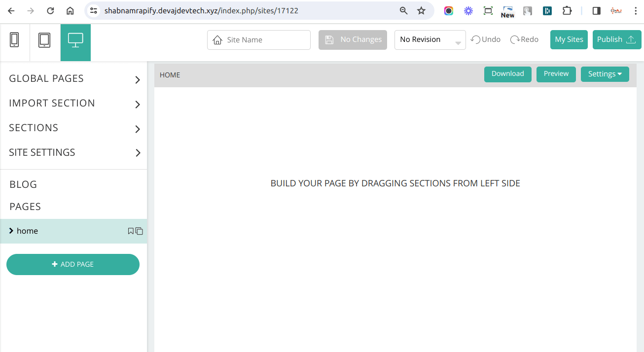Click the duplicate icon beside home page
Image resolution: width=644 pixels, height=352 pixels.
pos(140,231)
